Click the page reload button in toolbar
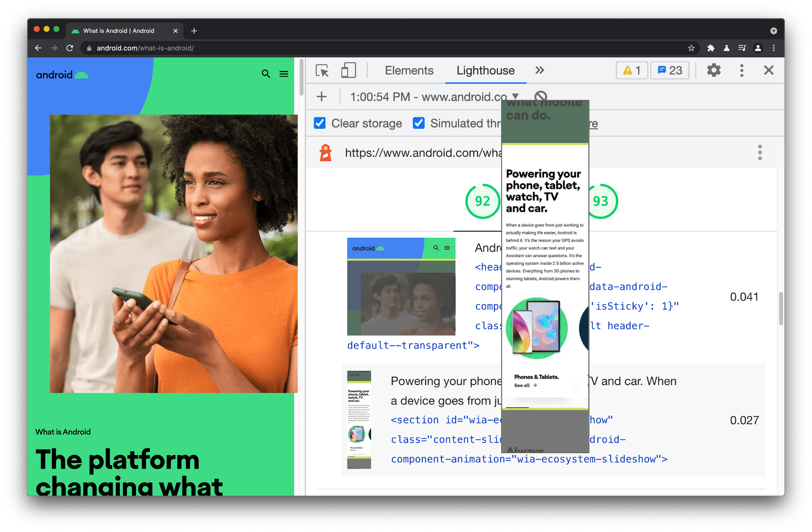The height and width of the screenshot is (532, 812). [69, 48]
